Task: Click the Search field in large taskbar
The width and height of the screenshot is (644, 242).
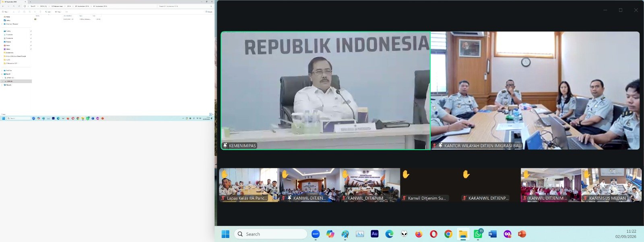Action: pyautogui.click(x=270, y=234)
